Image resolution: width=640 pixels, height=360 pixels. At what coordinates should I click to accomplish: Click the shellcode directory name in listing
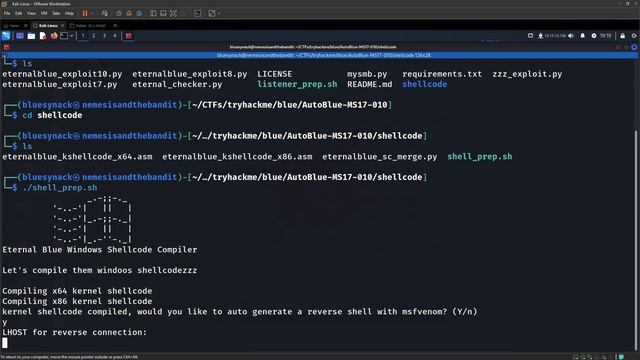coord(424,84)
